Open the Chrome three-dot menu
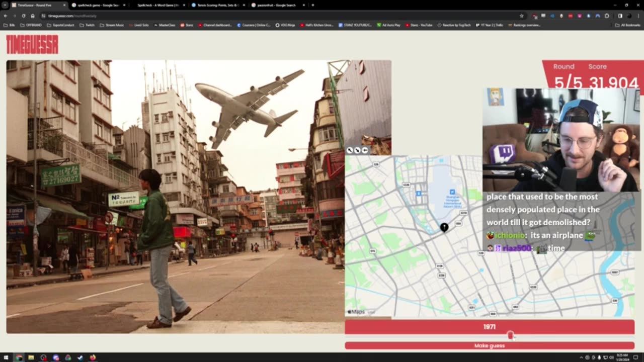Viewport: 644px width, 362px height. (638, 16)
